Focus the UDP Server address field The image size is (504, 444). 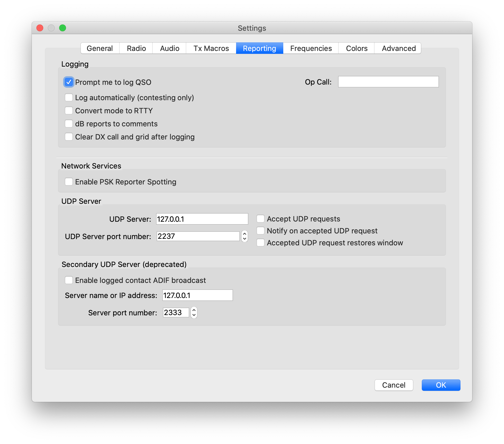coord(202,219)
